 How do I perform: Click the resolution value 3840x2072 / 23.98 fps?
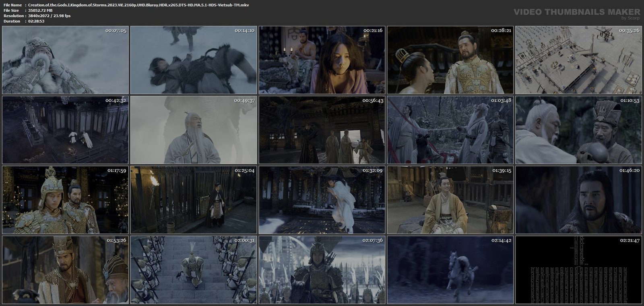point(50,16)
